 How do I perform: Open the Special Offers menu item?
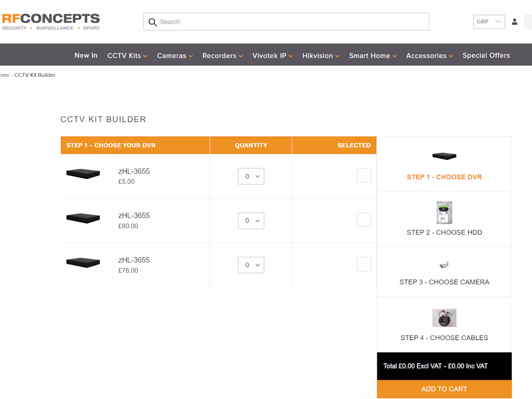486,55
